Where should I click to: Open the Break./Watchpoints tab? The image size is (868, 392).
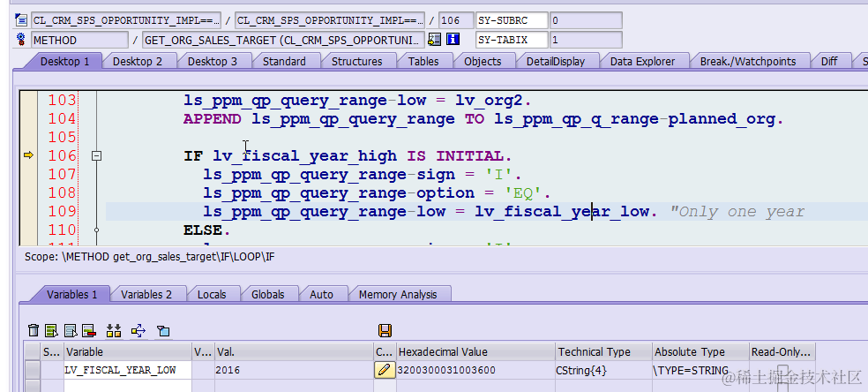[747, 62]
